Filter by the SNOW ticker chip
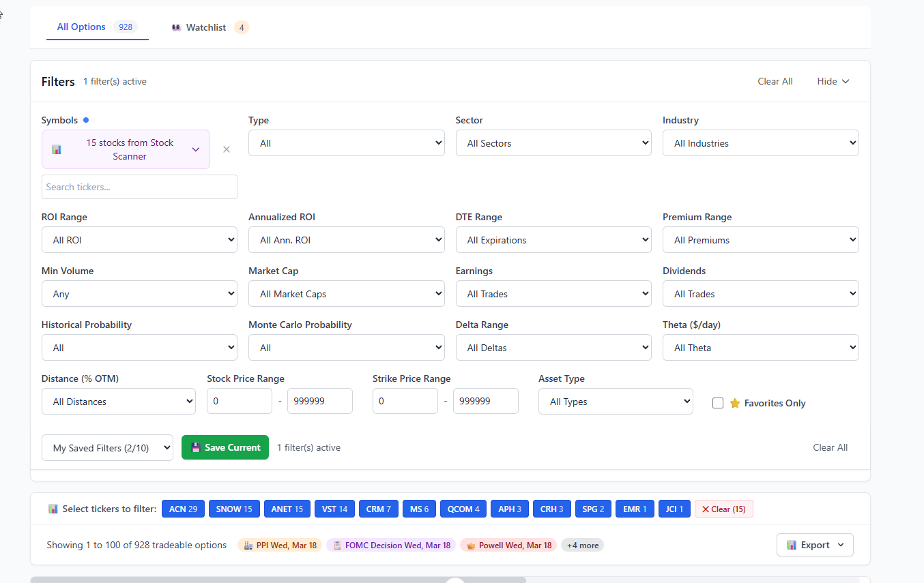 coord(234,509)
